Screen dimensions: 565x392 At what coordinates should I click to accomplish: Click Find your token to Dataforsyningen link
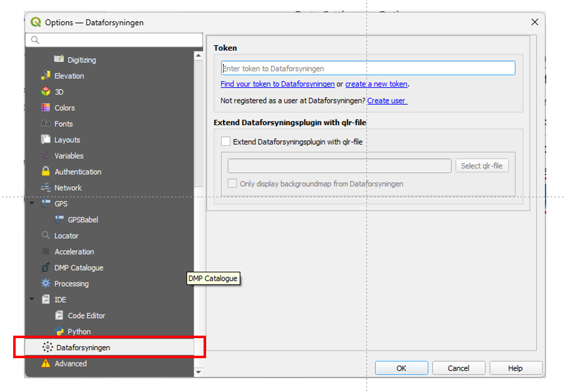[277, 84]
